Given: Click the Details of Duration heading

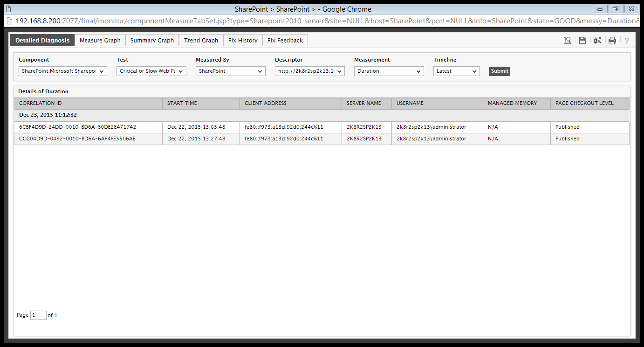Looking at the screenshot, I should click(x=43, y=91).
